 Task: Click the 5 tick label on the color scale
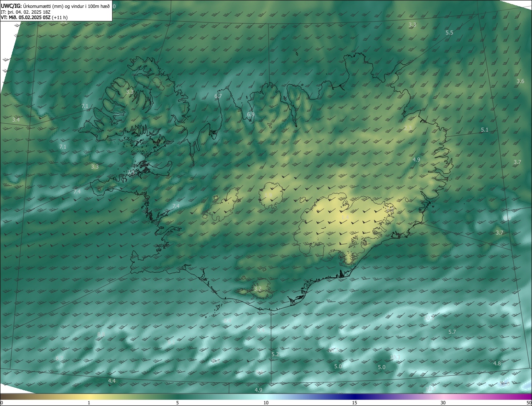click(x=177, y=403)
